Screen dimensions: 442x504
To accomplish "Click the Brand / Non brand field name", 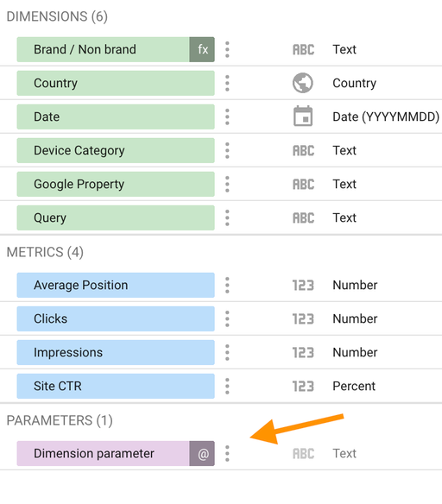I will [x=85, y=49].
